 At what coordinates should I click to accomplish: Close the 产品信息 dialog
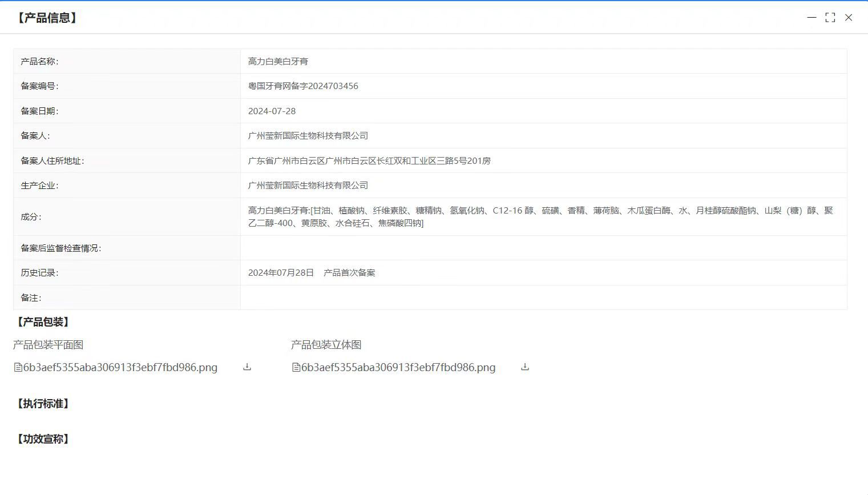[849, 18]
